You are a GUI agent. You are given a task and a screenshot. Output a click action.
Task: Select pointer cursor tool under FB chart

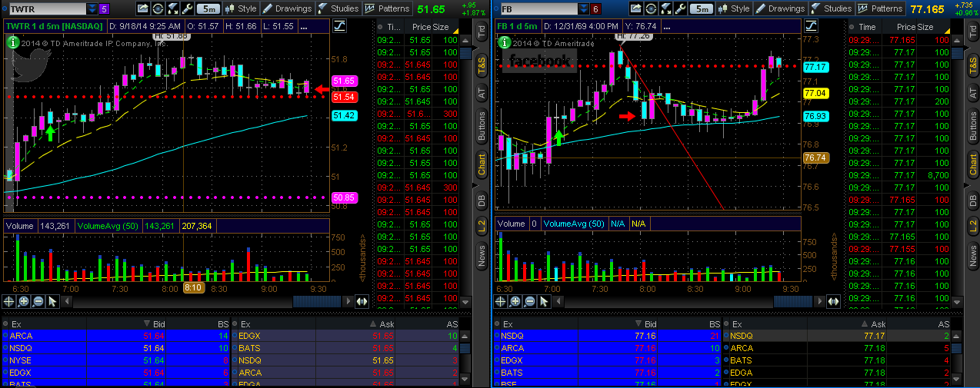coord(545,301)
